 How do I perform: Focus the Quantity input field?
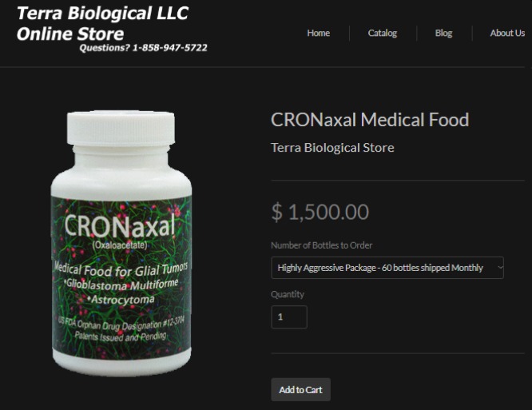[289, 317]
